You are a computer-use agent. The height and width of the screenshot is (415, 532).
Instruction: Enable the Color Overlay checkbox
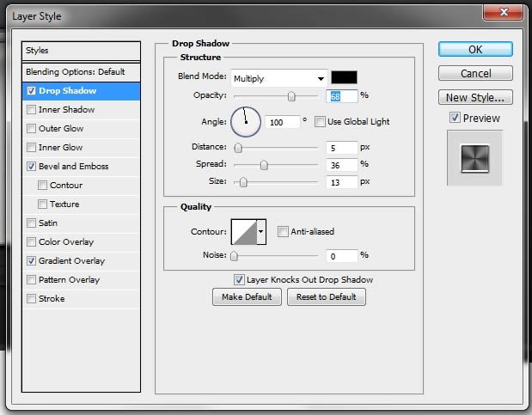[x=31, y=242]
